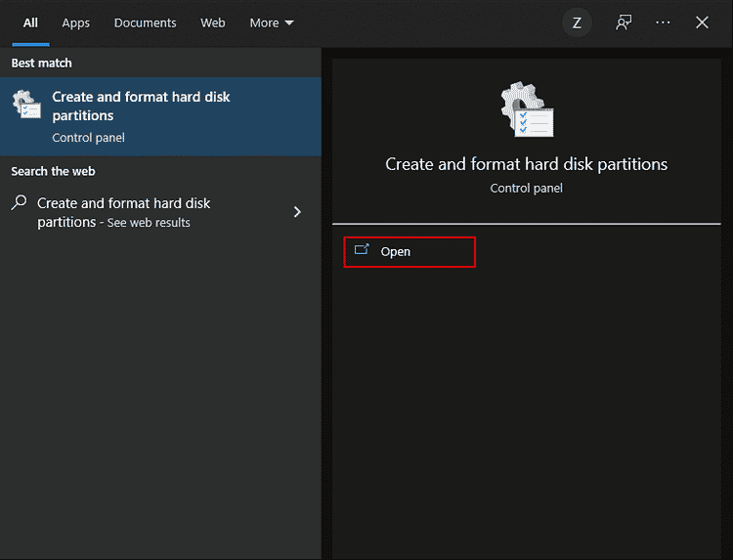This screenshot has height=560, width=733.
Task: Close the search panel with X
Action: pos(702,22)
